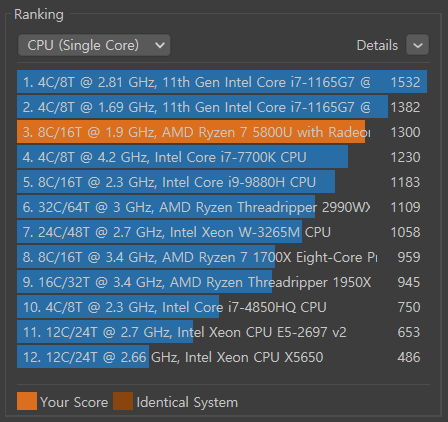Select the Threadripper 1950X row

point(222,282)
